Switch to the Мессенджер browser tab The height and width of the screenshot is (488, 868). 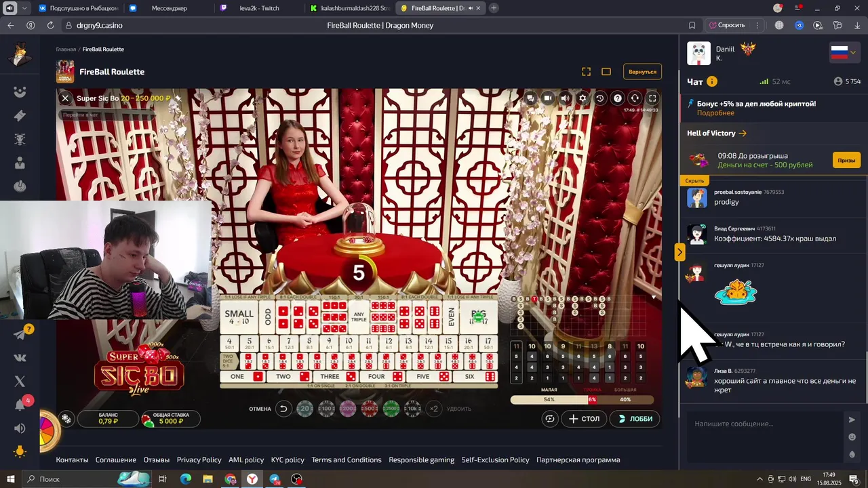click(170, 8)
